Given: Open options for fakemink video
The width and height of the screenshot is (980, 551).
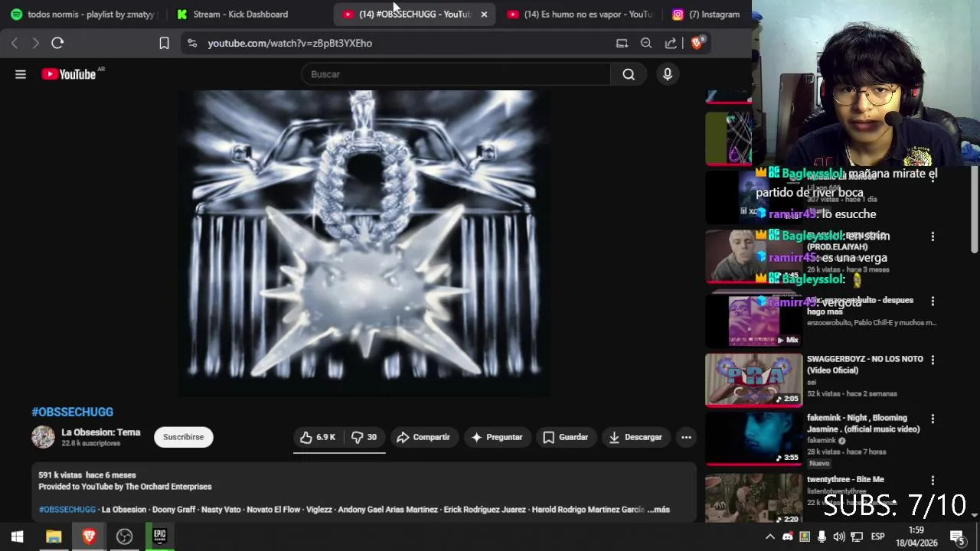Looking at the screenshot, I should pos(933,419).
